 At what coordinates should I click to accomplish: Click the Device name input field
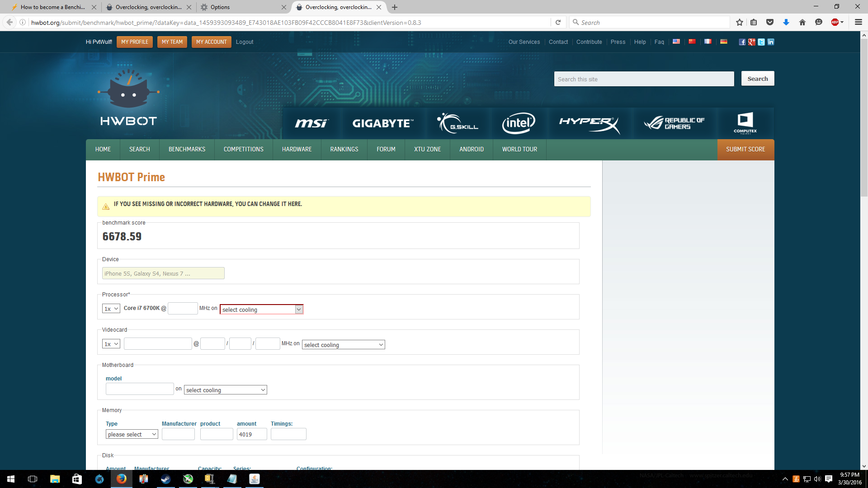[163, 273]
